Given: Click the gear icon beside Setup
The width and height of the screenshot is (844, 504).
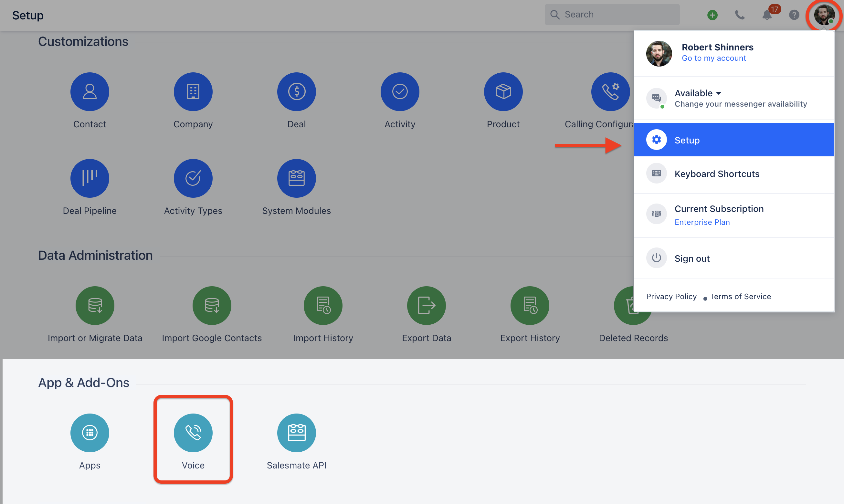Looking at the screenshot, I should point(656,140).
